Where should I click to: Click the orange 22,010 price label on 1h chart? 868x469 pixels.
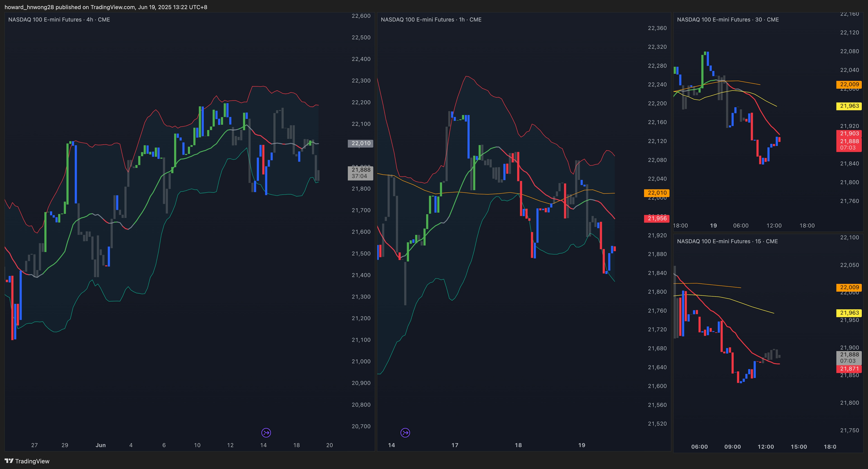click(x=657, y=193)
